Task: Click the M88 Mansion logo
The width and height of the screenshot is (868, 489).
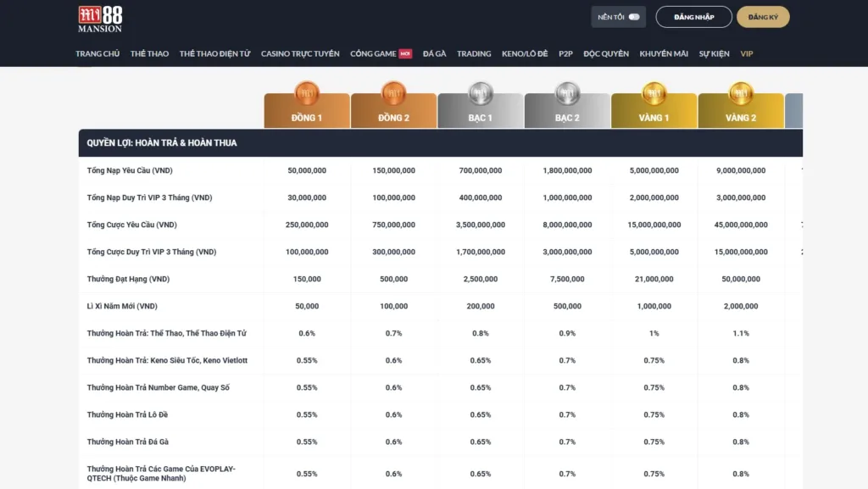Action: point(99,19)
